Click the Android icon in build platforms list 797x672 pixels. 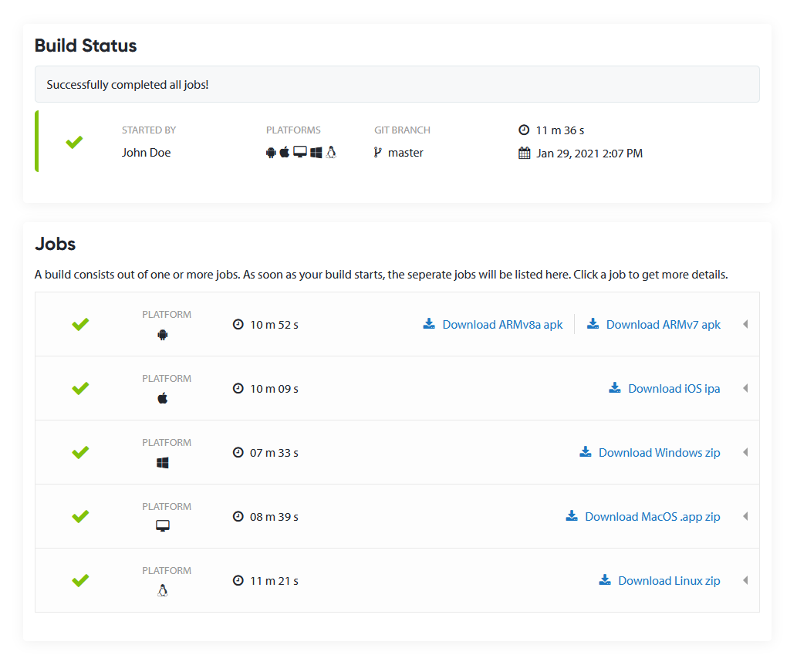271,153
